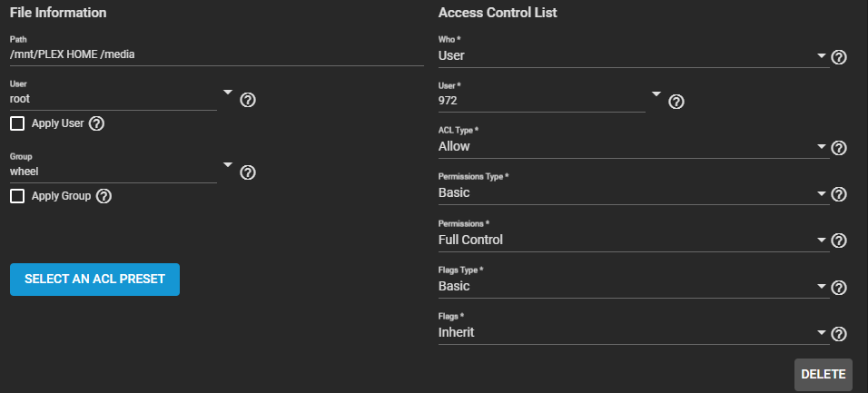Open help icon next to ACL User 972
Image resolution: width=868 pixels, height=393 pixels.
[x=676, y=102]
